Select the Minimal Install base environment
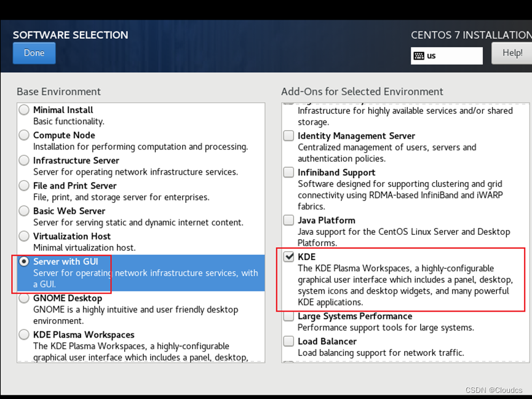This screenshot has width=532, height=399. coord(23,109)
